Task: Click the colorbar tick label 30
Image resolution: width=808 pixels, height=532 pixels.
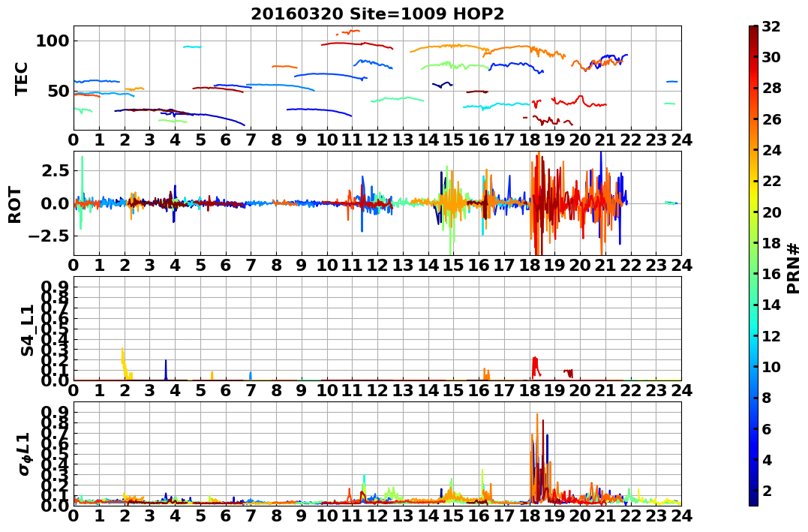Action: (771, 57)
